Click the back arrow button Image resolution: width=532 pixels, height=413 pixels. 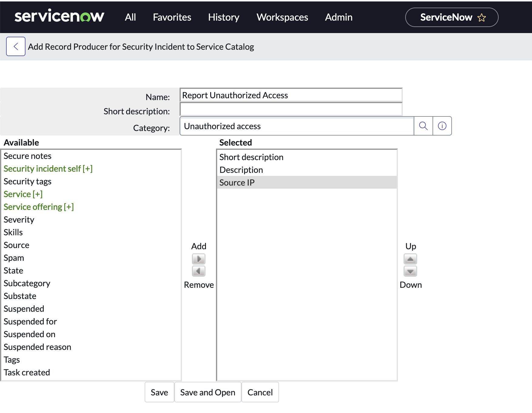pyautogui.click(x=16, y=46)
